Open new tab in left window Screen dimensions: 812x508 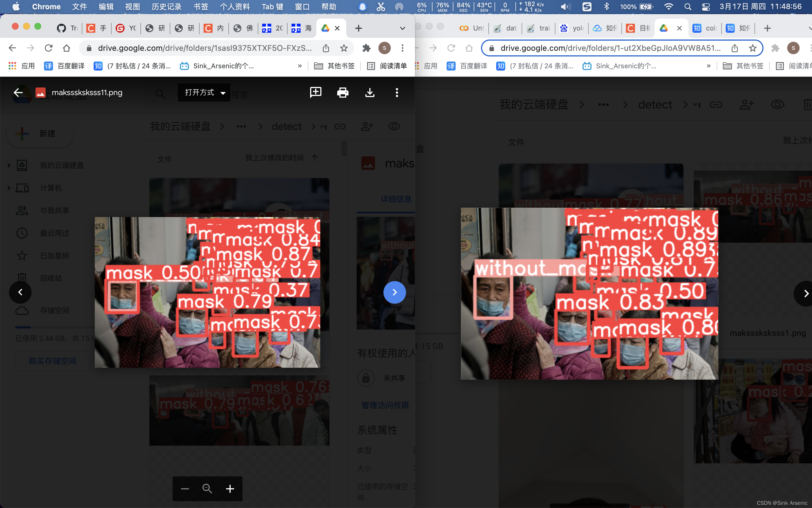[x=358, y=28]
